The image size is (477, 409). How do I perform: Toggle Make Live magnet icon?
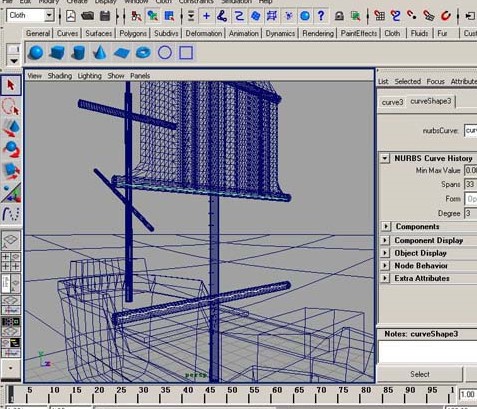pyautogui.click(x=446, y=16)
